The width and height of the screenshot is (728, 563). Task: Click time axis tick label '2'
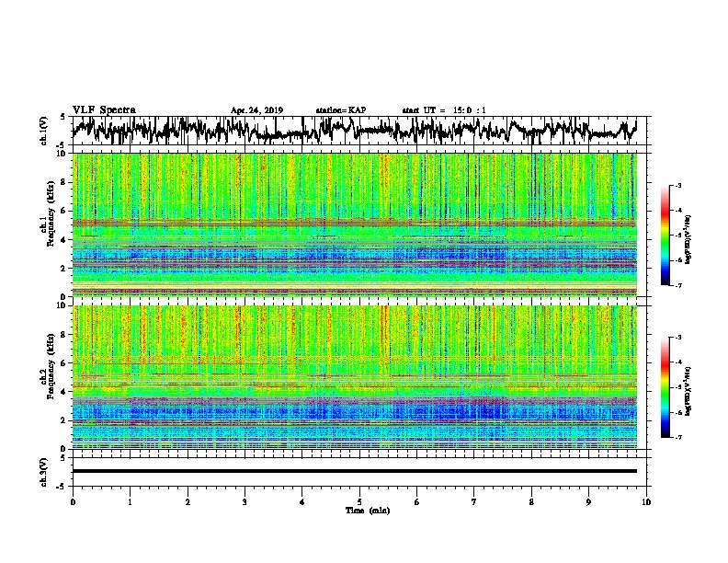[188, 501]
